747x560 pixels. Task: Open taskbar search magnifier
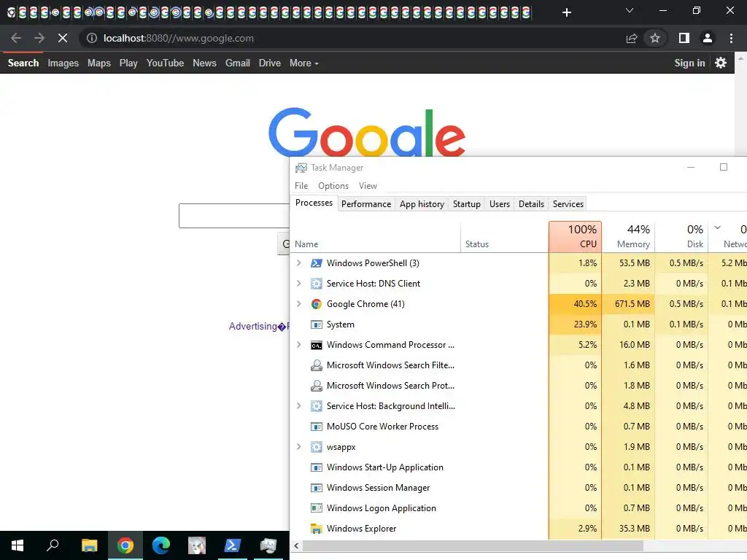click(53, 545)
